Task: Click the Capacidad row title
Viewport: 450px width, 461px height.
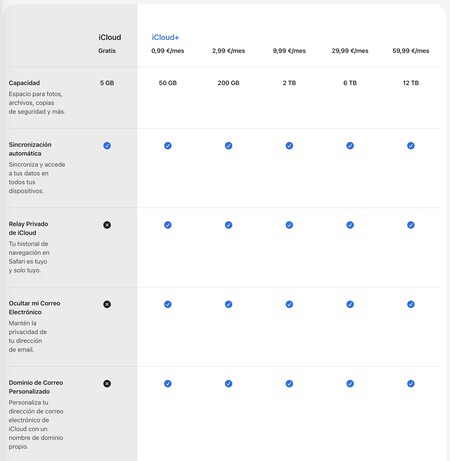Action: click(x=24, y=83)
